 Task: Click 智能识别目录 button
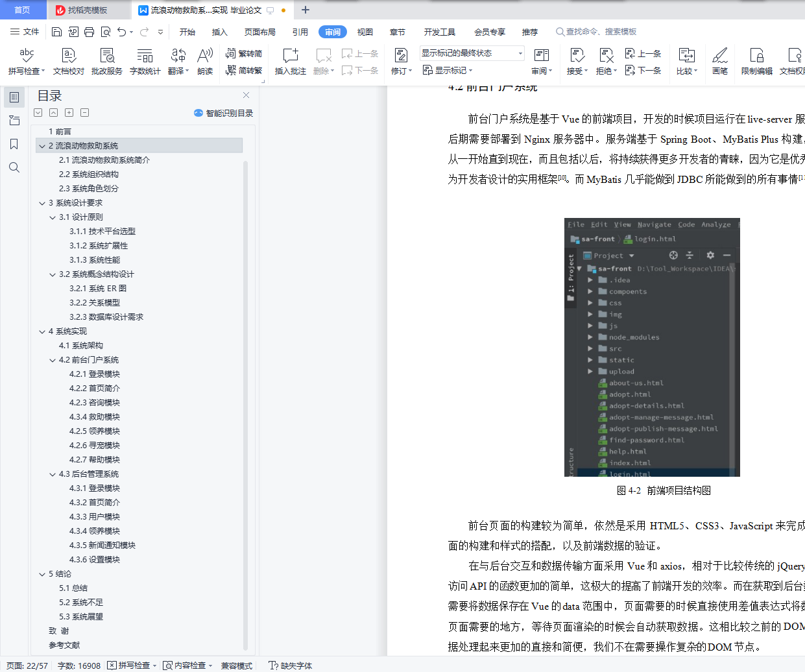[223, 113]
